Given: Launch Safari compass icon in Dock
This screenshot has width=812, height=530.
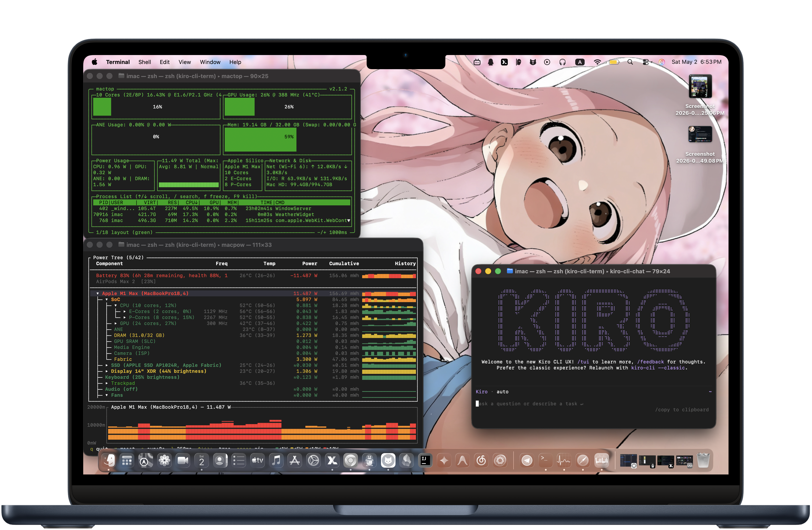Looking at the screenshot, I should pyautogui.click(x=583, y=460).
